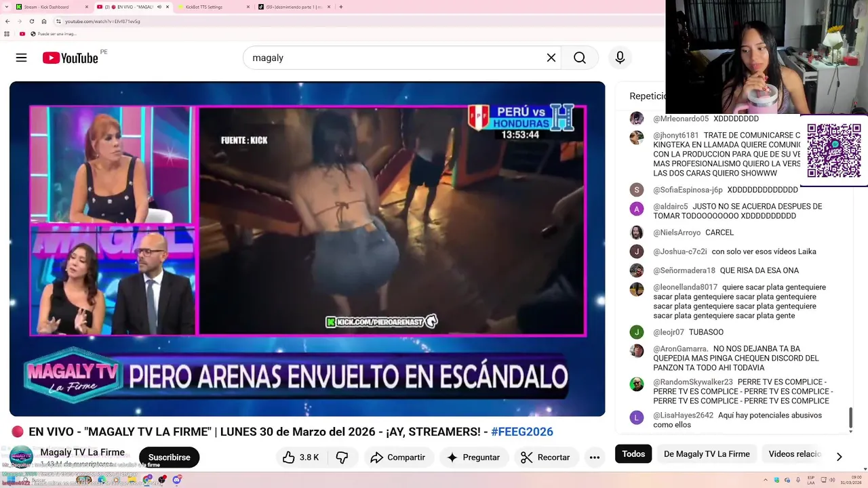Image resolution: width=868 pixels, height=488 pixels.
Task: Start voice search with the microphone icon
Action: [x=620, y=58]
